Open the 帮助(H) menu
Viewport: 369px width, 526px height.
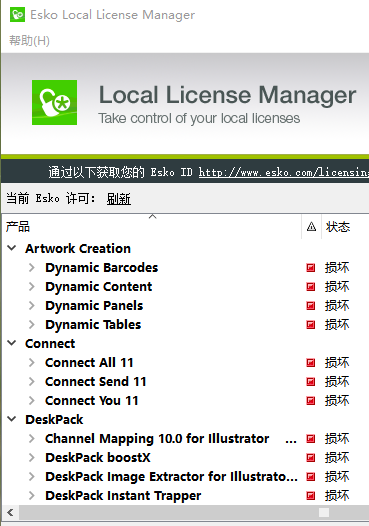point(30,41)
